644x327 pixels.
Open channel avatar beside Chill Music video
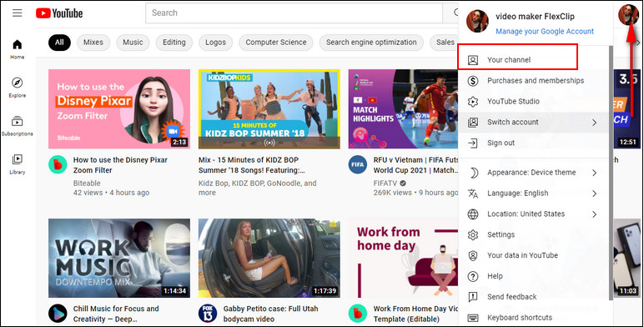(58, 314)
